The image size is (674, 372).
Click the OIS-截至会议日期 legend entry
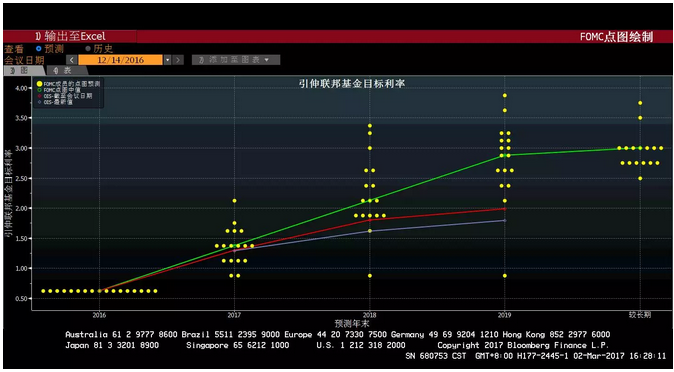click(64, 96)
